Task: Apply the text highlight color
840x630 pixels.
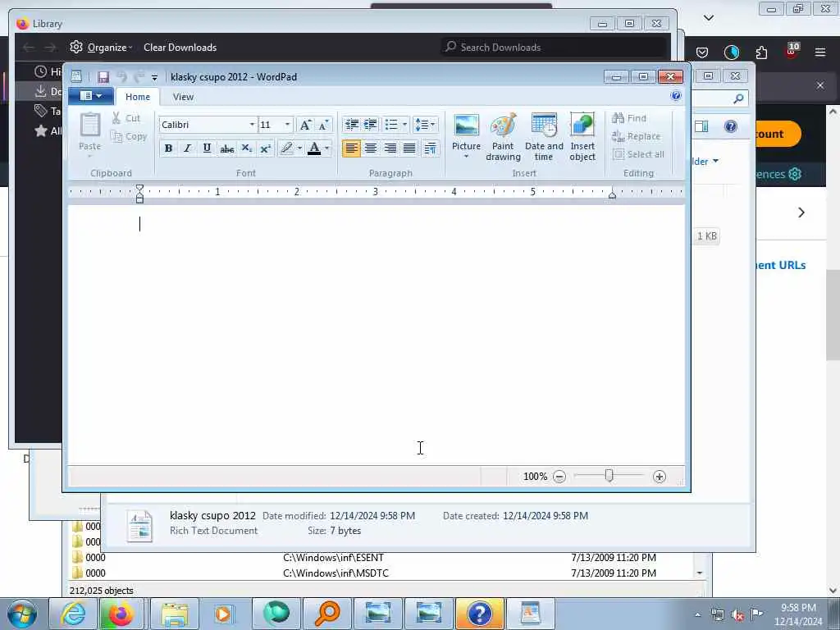Action: (286, 148)
